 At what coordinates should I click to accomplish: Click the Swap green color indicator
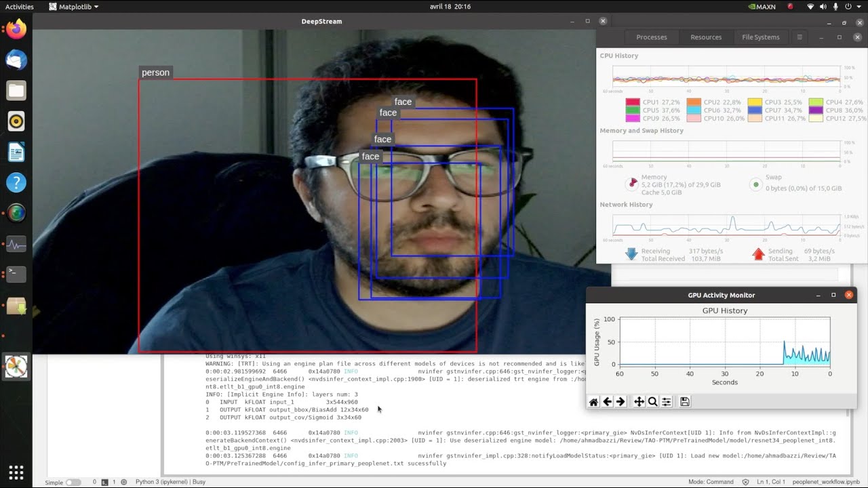(756, 184)
